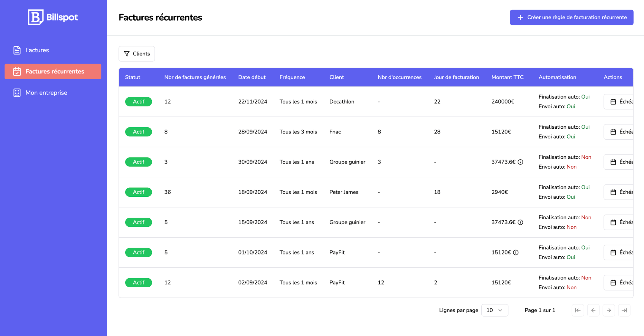Open Échéancier for Decathlon row

click(x=619, y=102)
